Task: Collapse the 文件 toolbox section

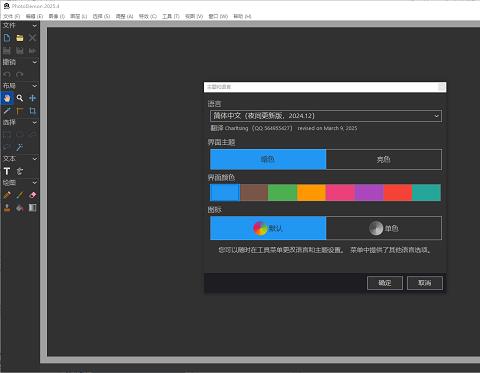Action: [35, 26]
